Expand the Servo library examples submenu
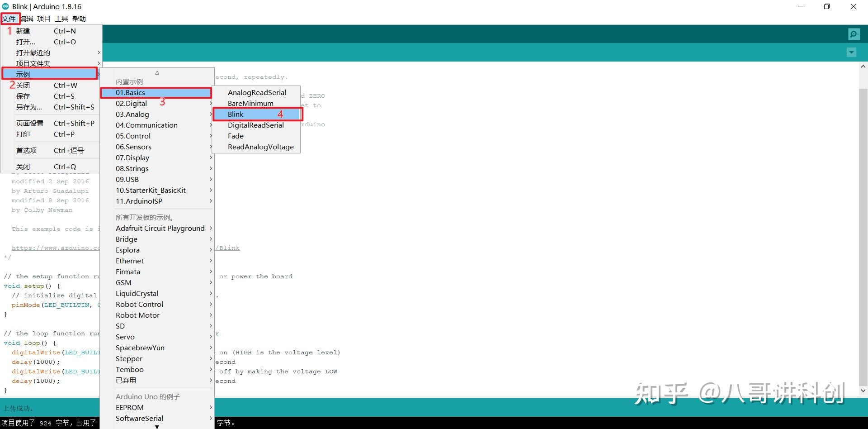 [x=125, y=337]
